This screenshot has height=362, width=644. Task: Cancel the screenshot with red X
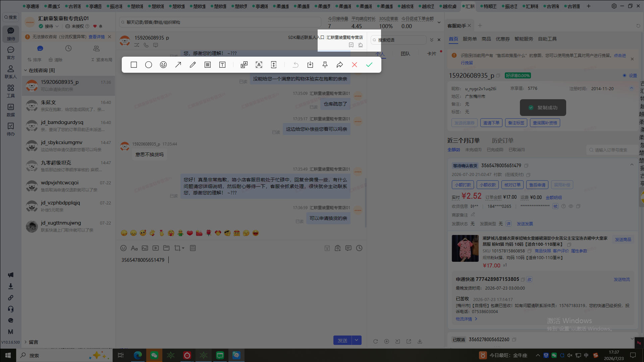point(355,65)
